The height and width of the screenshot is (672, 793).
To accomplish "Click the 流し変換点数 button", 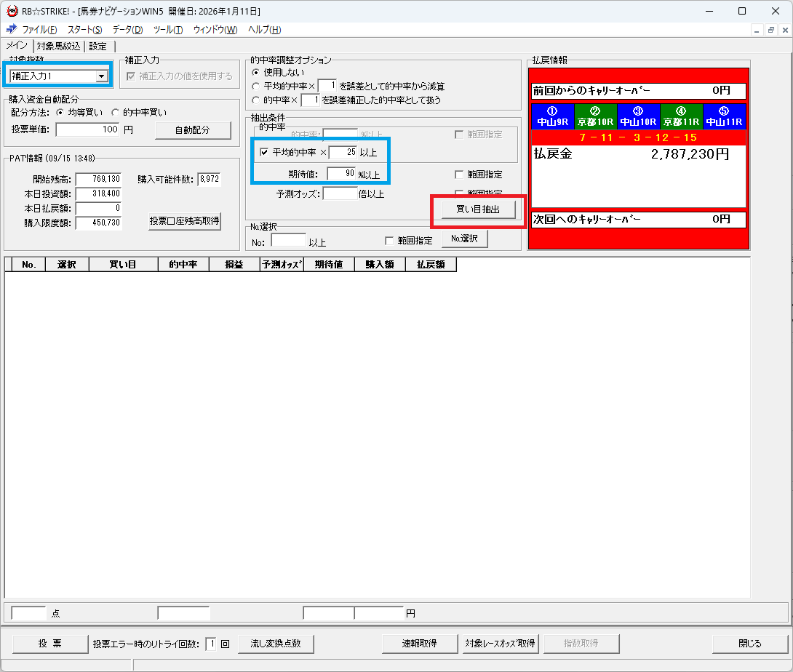I will (x=276, y=644).
